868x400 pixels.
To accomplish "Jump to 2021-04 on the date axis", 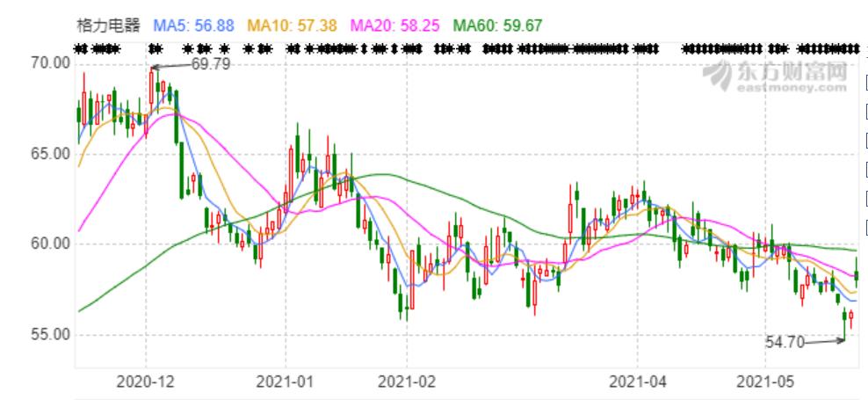I will (639, 382).
